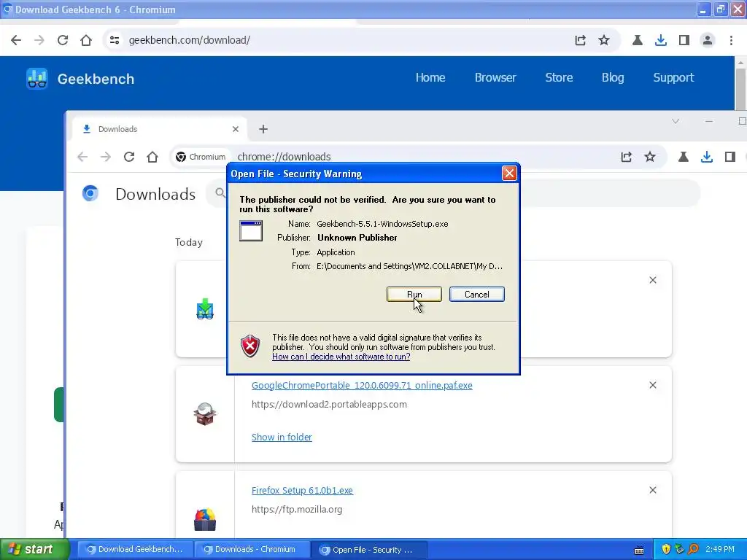Open GoogleChromePortable_120.0.6099.71_online.paf.exe link
Viewport: 747px width, 560px height.
pos(362,385)
